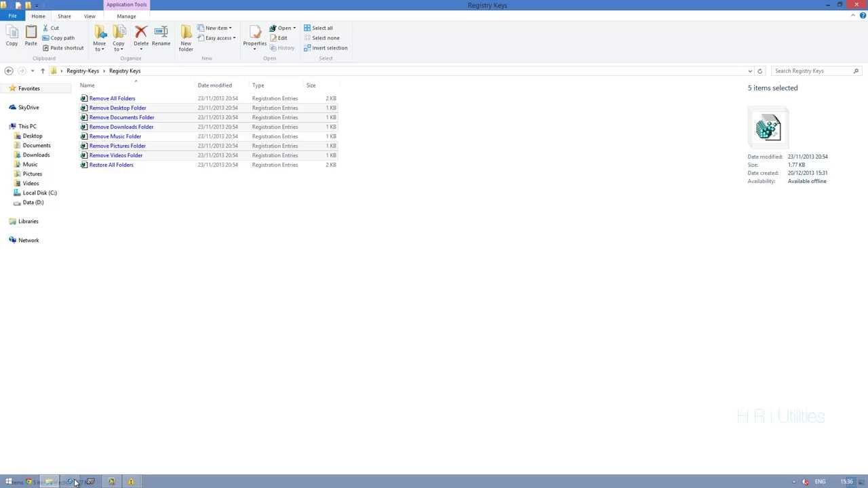Open the Help question mark icon

(x=863, y=16)
